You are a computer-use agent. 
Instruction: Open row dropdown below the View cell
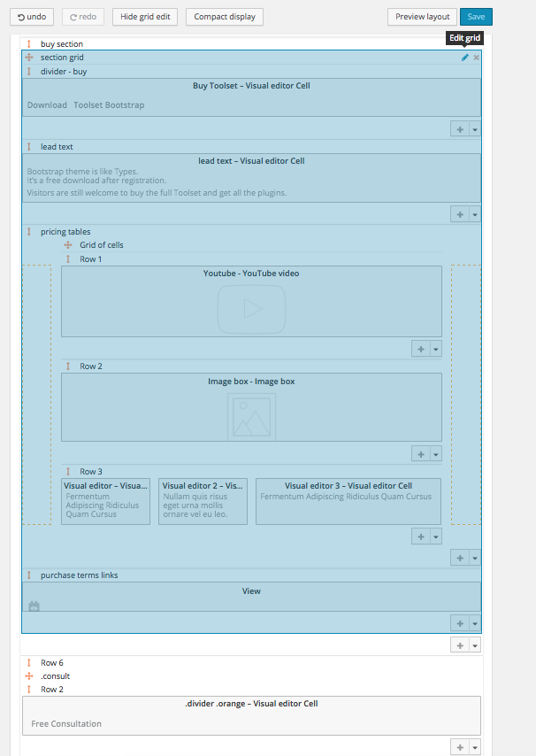pos(475,623)
